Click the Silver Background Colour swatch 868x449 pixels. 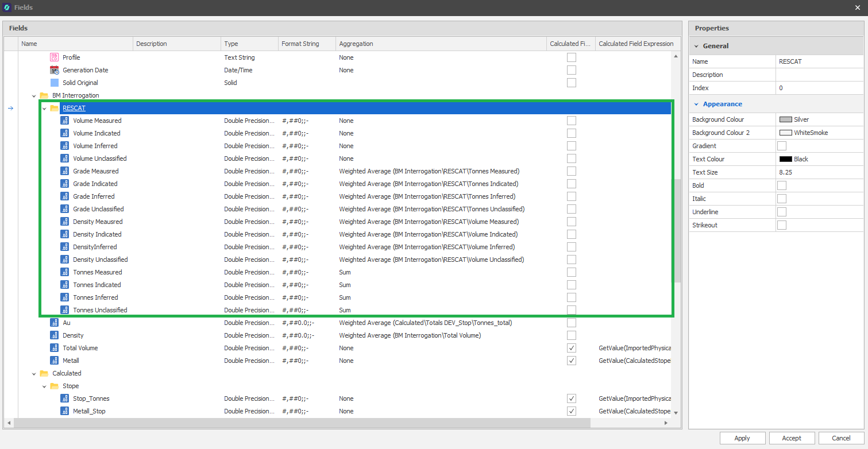click(785, 119)
